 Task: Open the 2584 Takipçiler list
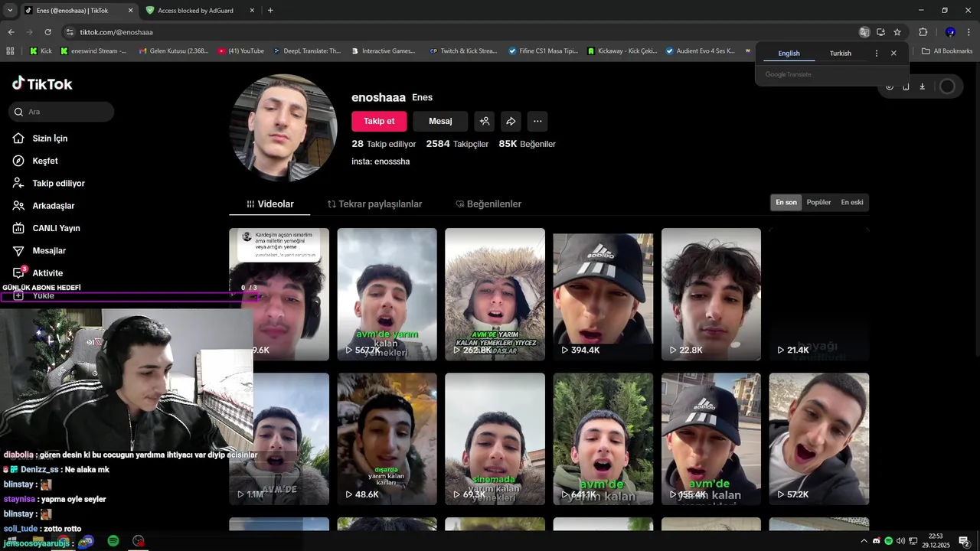tap(457, 144)
